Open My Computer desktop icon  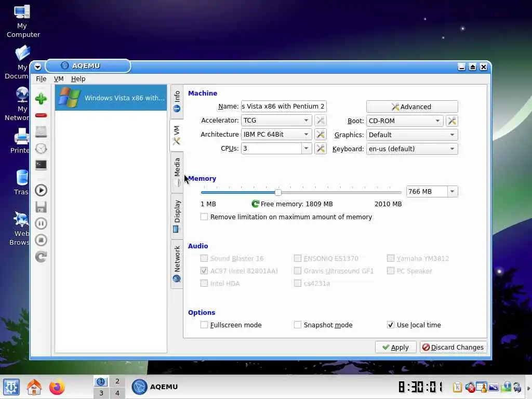tap(22, 22)
